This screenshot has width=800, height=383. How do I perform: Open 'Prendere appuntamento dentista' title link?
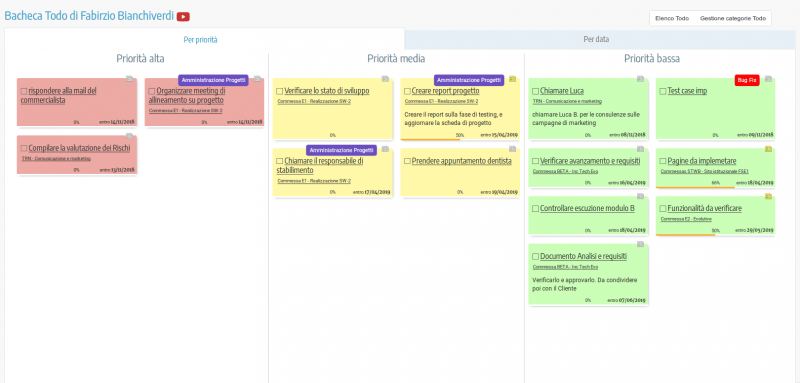pos(461,161)
